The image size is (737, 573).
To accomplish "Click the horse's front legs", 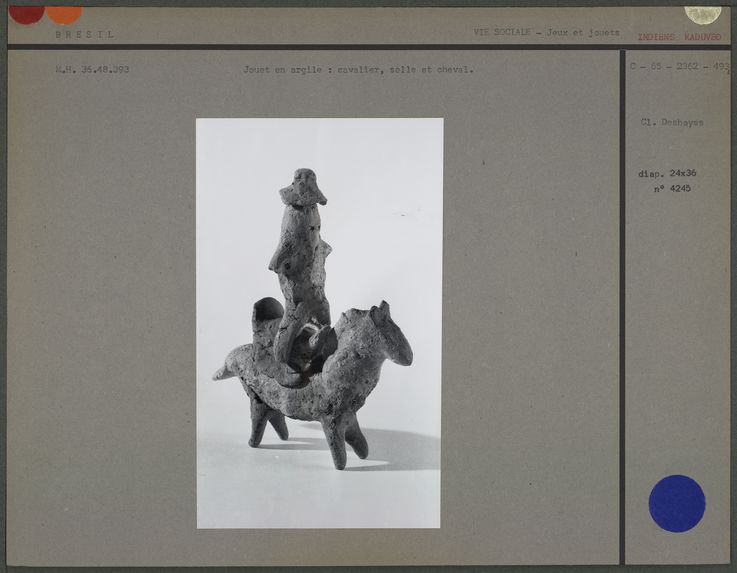I will pos(345,437).
